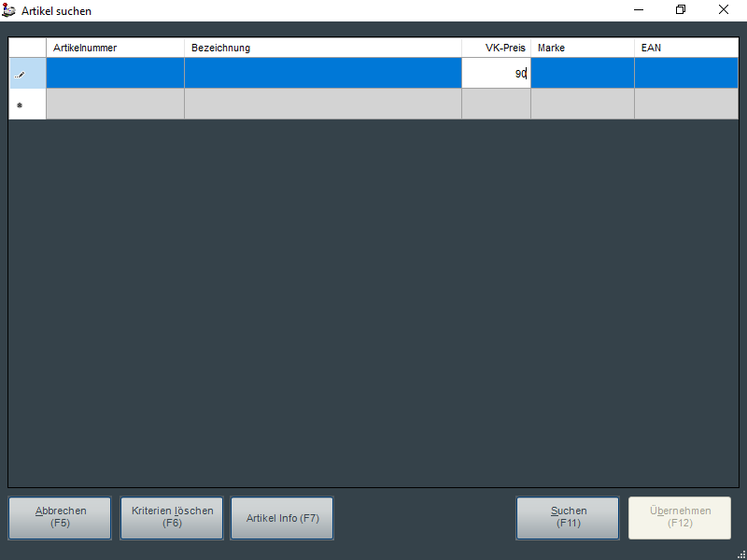Sort by the Artikelnummer column header
Image resolution: width=747 pixels, height=560 pixels.
[x=115, y=48]
